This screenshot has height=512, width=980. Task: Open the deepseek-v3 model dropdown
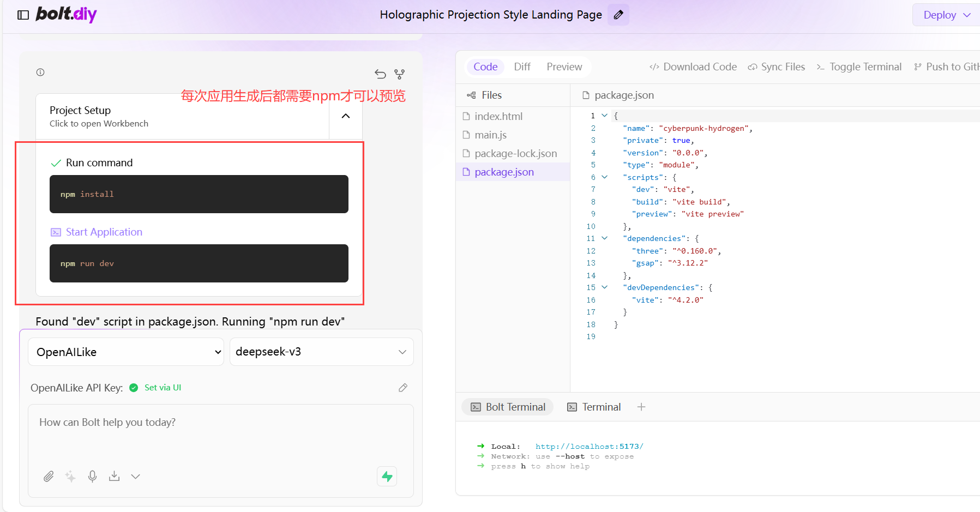tap(322, 352)
